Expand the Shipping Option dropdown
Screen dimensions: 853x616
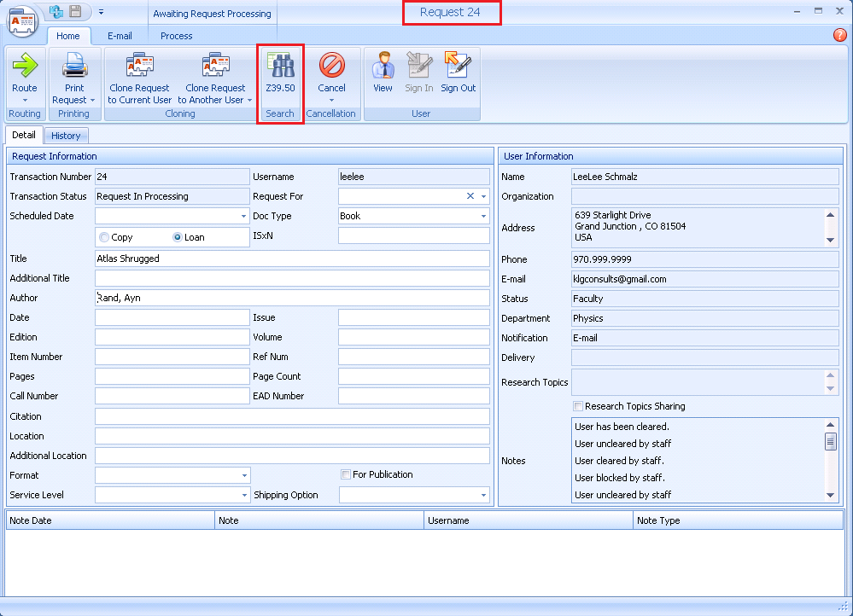[483, 495]
